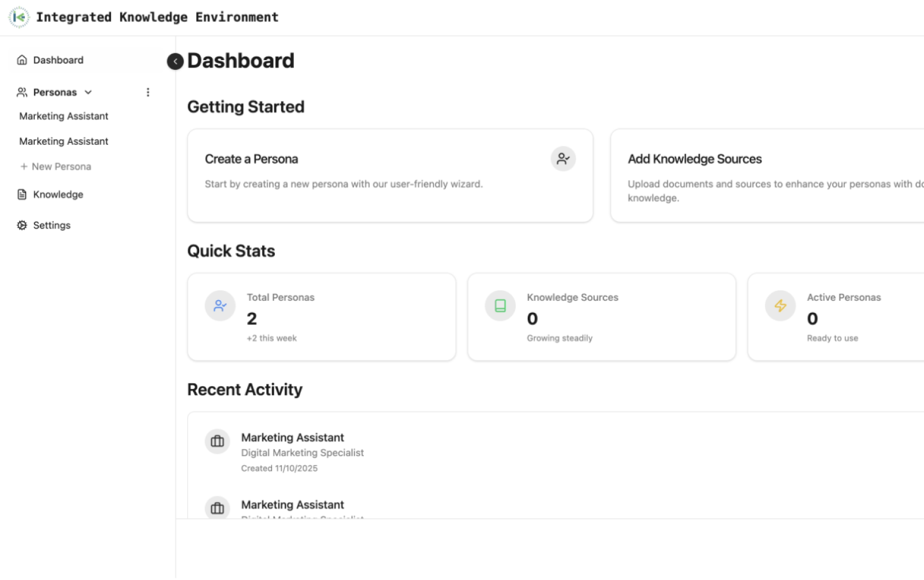Collapse the sidebar with the arrow button
924x580 pixels.
[x=175, y=61]
